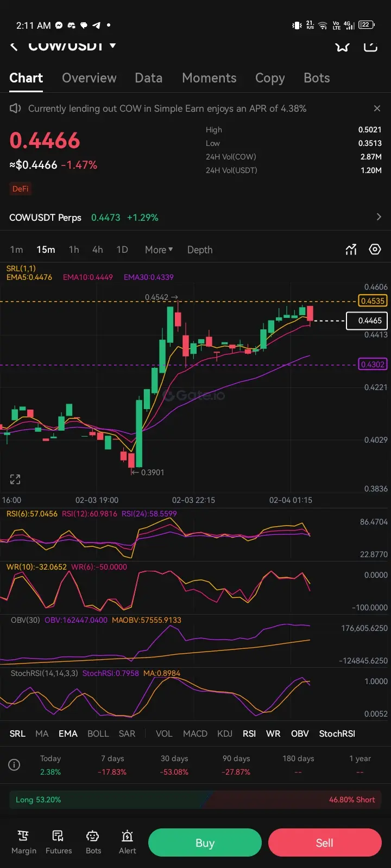Go back with the arrow icon
This screenshot has width=391, height=868.
[14, 47]
